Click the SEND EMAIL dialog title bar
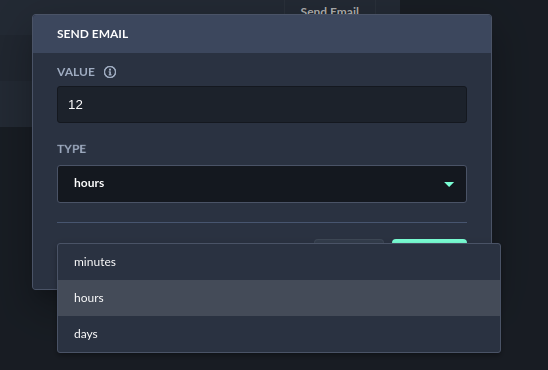This screenshot has height=370, width=548. coord(262,34)
